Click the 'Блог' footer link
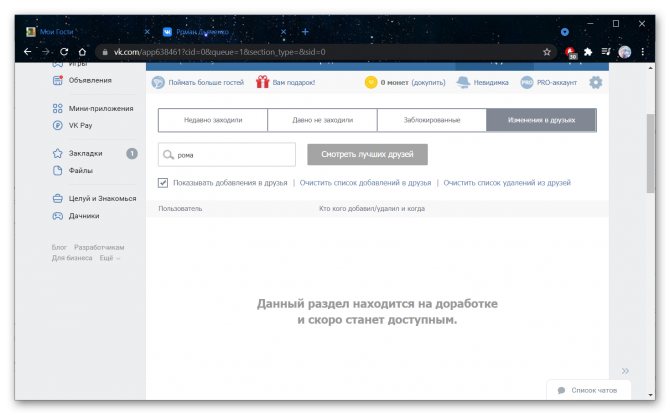 59,247
